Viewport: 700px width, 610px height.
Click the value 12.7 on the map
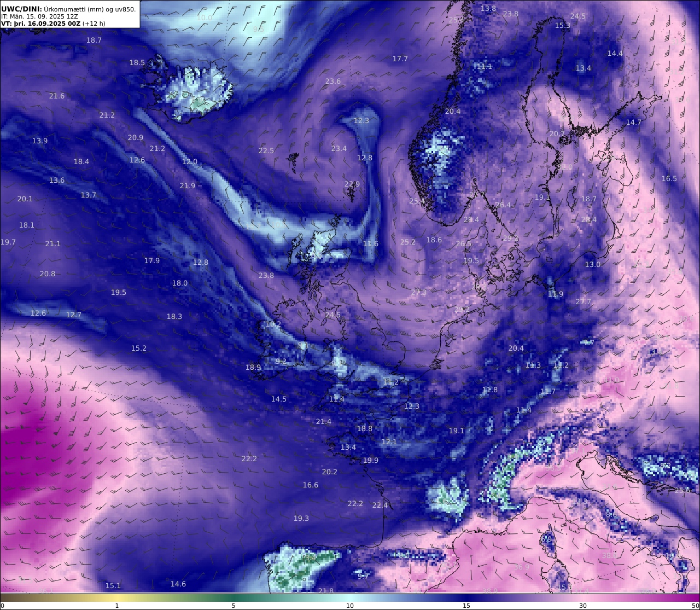pyautogui.click(x=74, y=315)
